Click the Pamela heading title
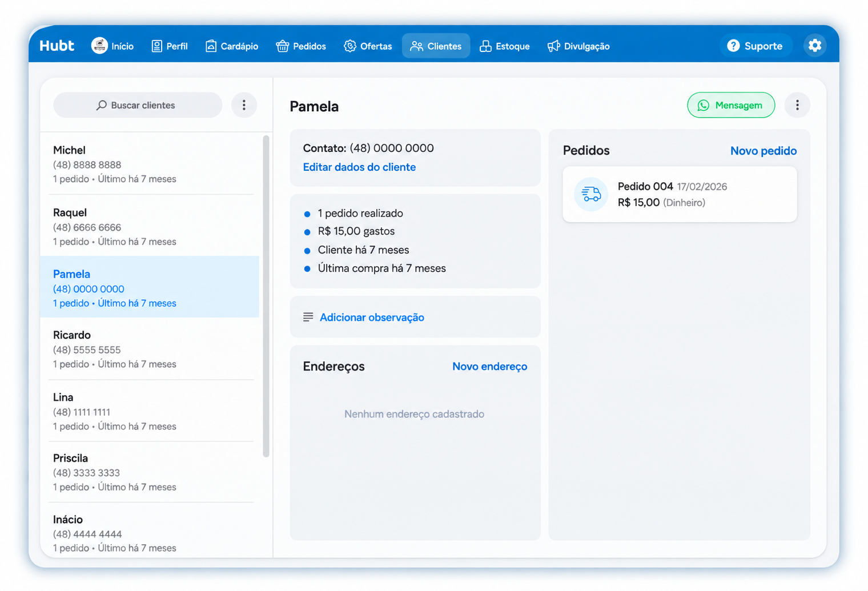 point(314,107)
